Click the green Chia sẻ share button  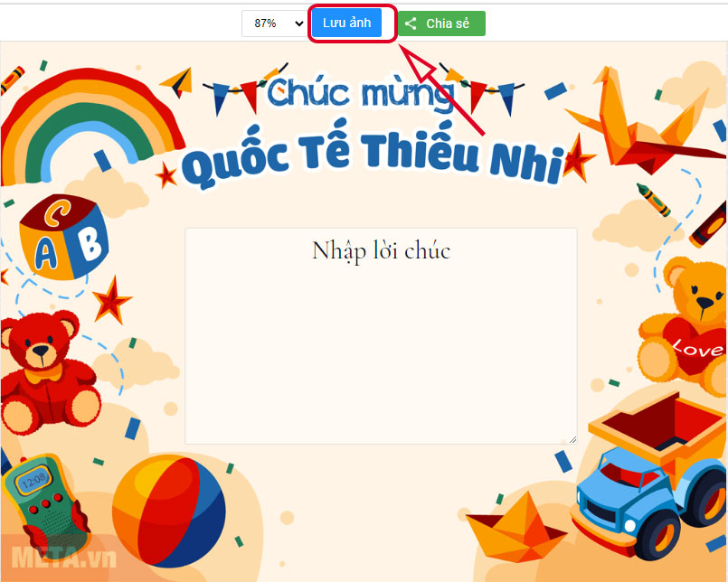point(441,23)
